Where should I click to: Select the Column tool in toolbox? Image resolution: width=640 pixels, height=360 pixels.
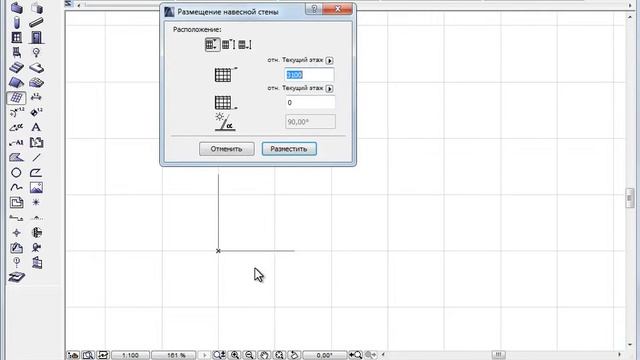point(16,22)
